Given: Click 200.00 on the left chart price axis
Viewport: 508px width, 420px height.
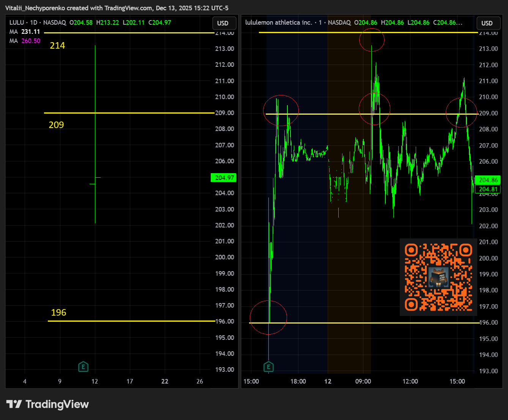Looking at the screenshot, I should (224, 257).
